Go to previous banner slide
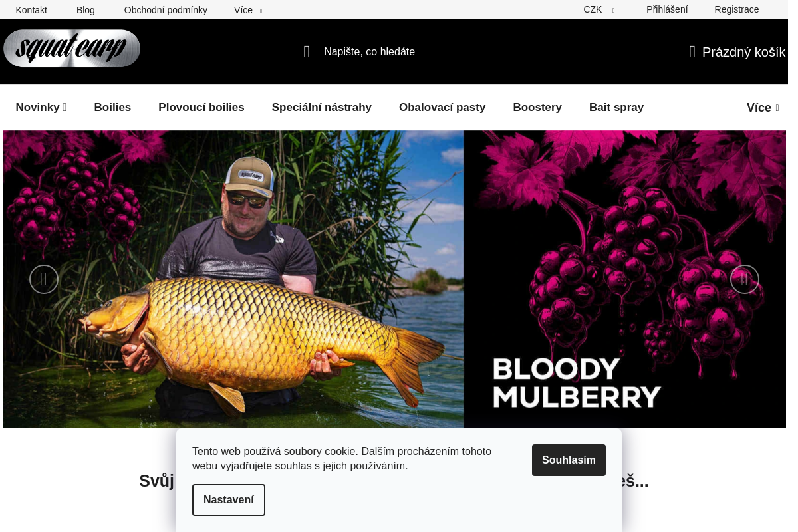This screenshot has width=798, height=532. (x=44, y=279)
